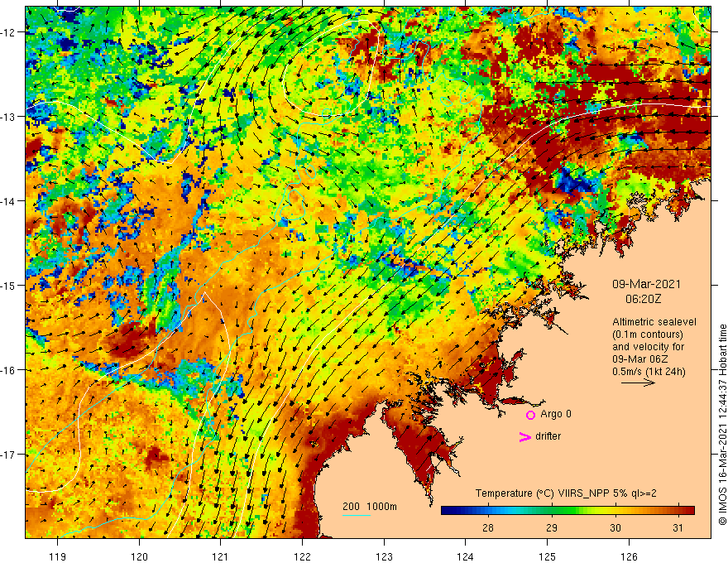Click the temperature color scale bar
Viewport: 728px width, 563px height.
(x=568, y=511)
